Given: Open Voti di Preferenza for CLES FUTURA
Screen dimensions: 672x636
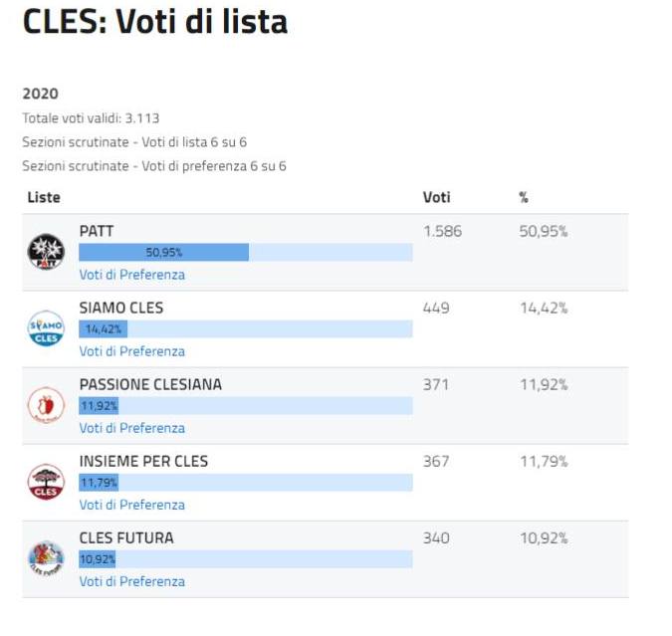Looking at the screenshot, I should (x=131, y=581).
